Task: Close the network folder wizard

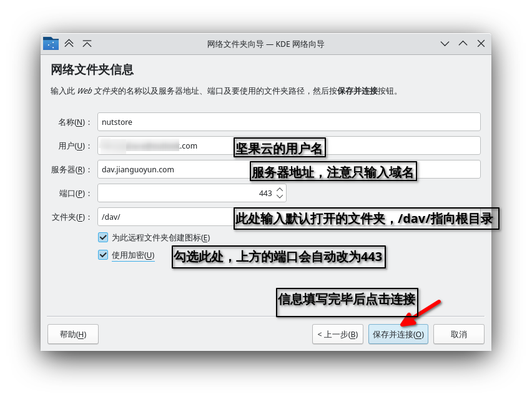Action: (x=481, y=44)
